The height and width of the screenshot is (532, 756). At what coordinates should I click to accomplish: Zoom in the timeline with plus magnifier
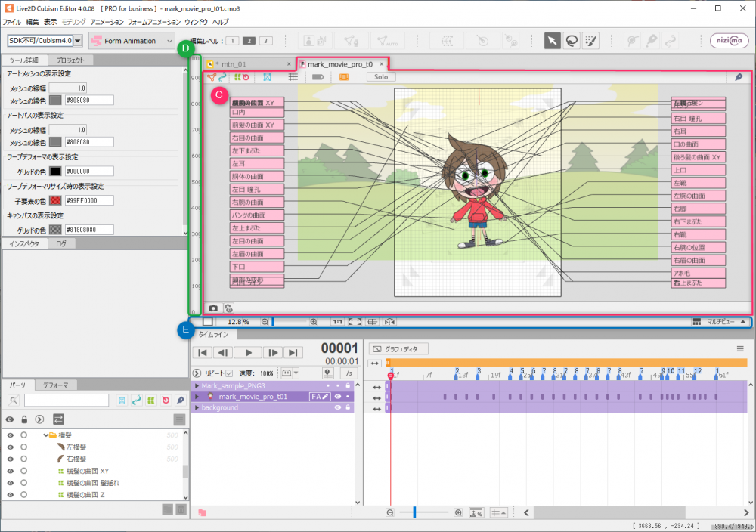[x=458, y=512]
